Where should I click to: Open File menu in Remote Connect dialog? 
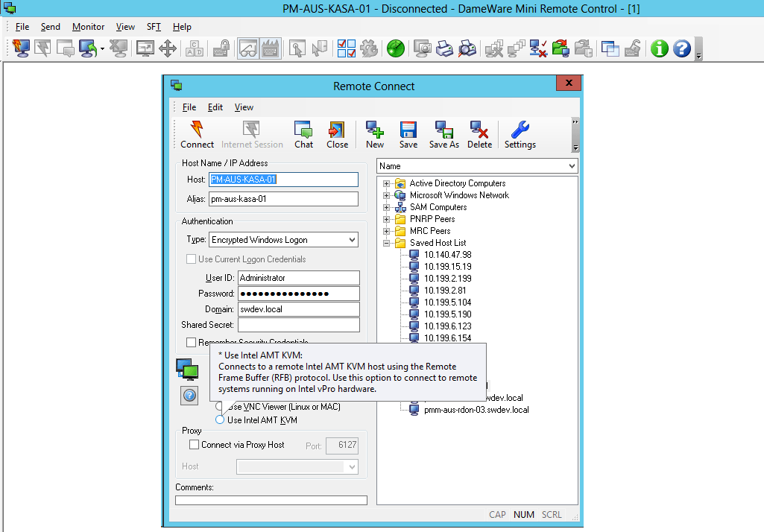point(189,107)
